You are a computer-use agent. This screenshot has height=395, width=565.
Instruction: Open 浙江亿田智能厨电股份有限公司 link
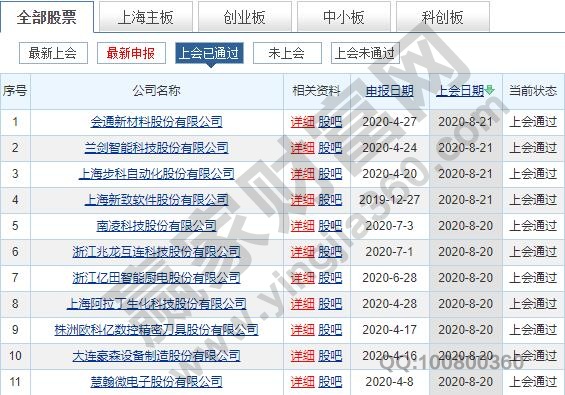[x=156, y=278]
